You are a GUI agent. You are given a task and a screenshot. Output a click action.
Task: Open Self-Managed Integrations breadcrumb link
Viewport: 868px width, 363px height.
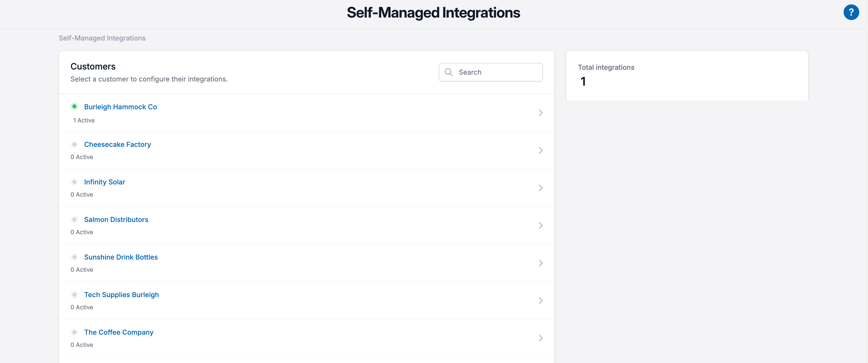click(x=102, y=38)
